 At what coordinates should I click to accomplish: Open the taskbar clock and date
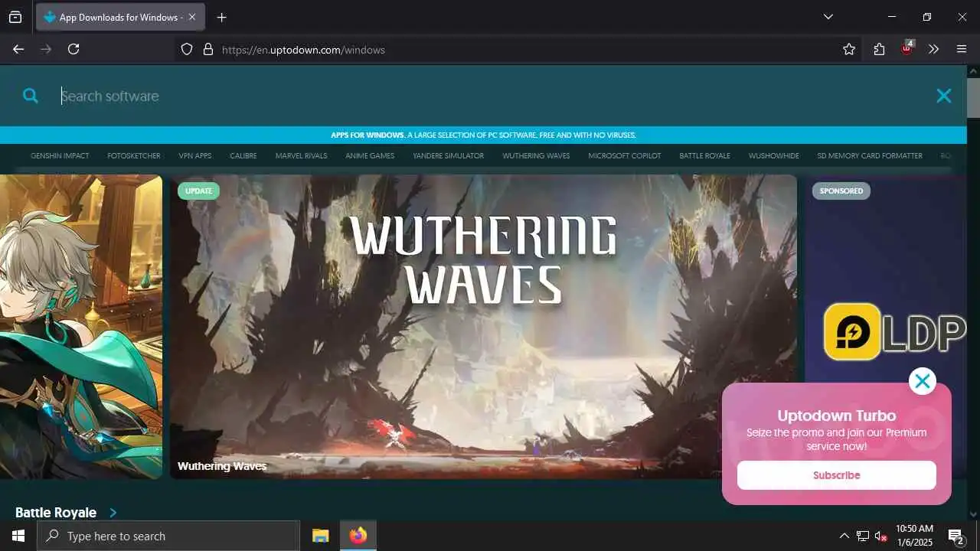[914, 536]
